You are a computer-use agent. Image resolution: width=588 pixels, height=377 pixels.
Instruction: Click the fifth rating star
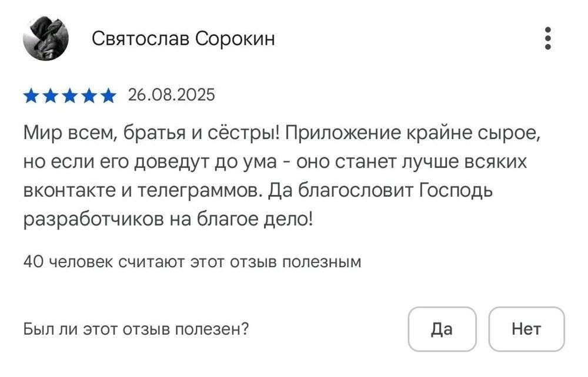tap(108, 95)
